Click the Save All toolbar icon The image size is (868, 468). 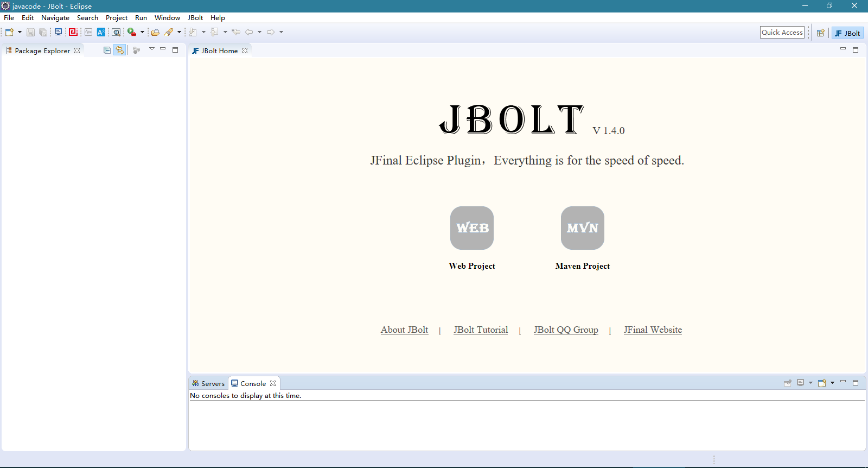(x=43, y=32)
